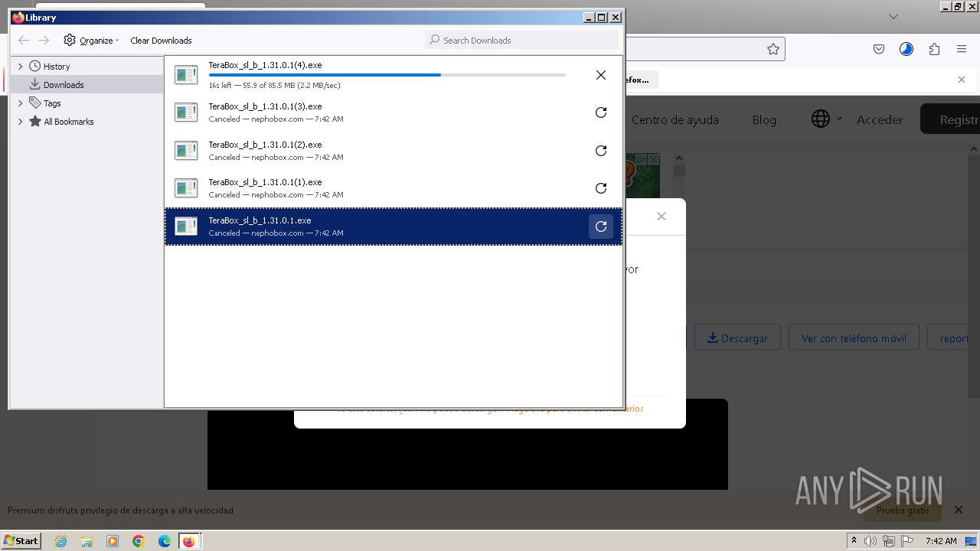Open the Firefox Pocket save icon
This screenshot has height=551, width=980.
pyautogui.click(x=879, y=49)
